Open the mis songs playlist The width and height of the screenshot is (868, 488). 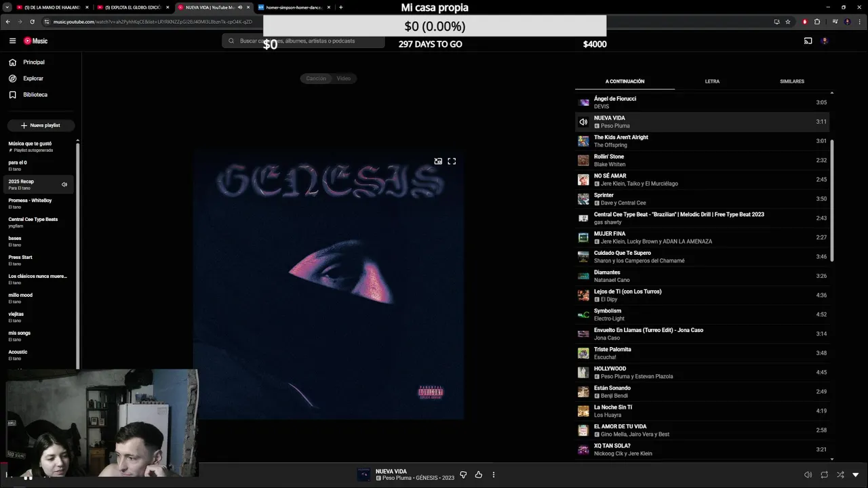tap(40, 335)
